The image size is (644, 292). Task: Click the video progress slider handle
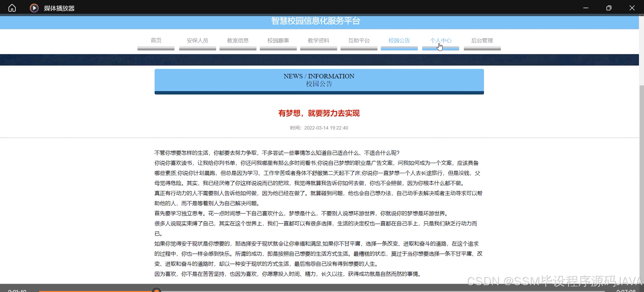(x=156, y=290)
